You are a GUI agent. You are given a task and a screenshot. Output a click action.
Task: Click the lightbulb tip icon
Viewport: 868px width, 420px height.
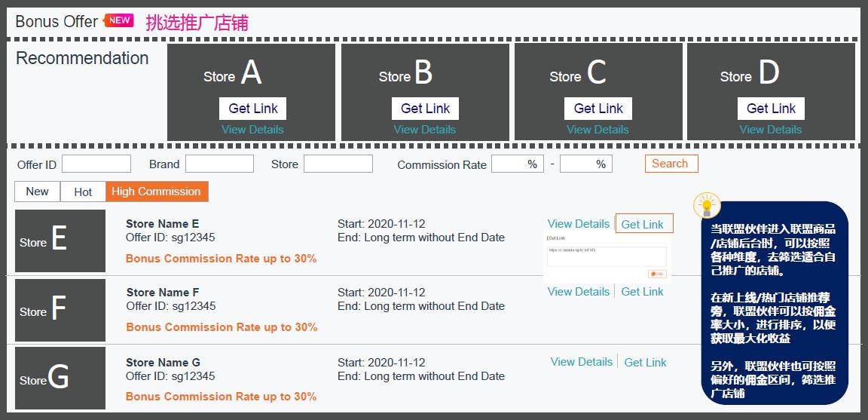pos(707,206)
